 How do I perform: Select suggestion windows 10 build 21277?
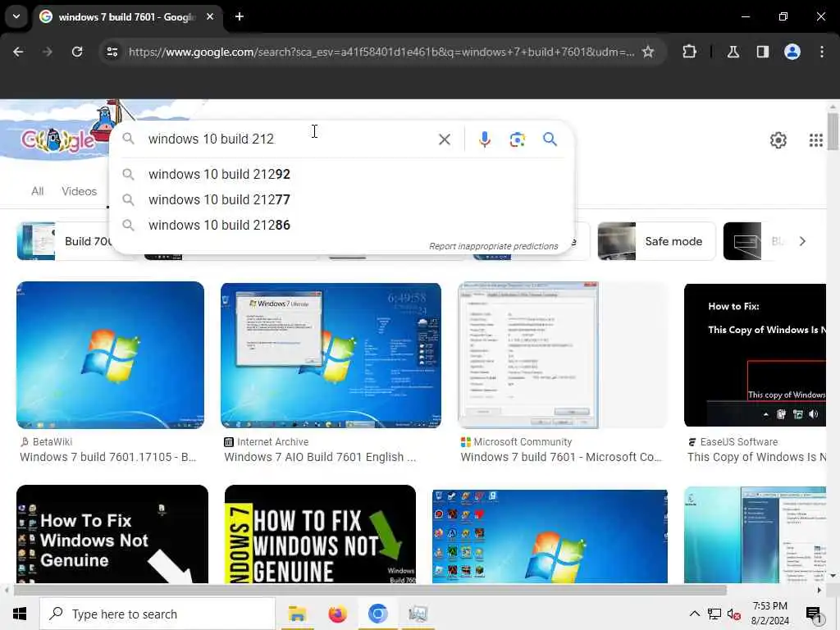click(x=342, y=199)
